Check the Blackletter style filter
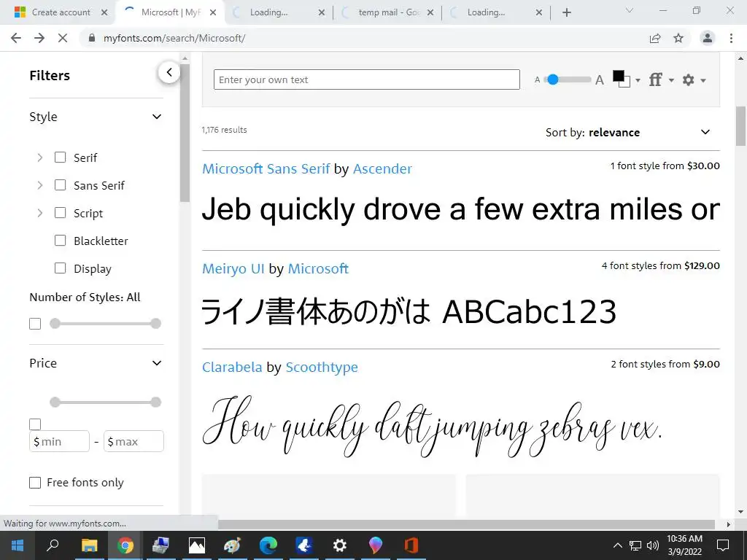The height and width of the screenshot is (560, 747). click(x=60, y=241)
